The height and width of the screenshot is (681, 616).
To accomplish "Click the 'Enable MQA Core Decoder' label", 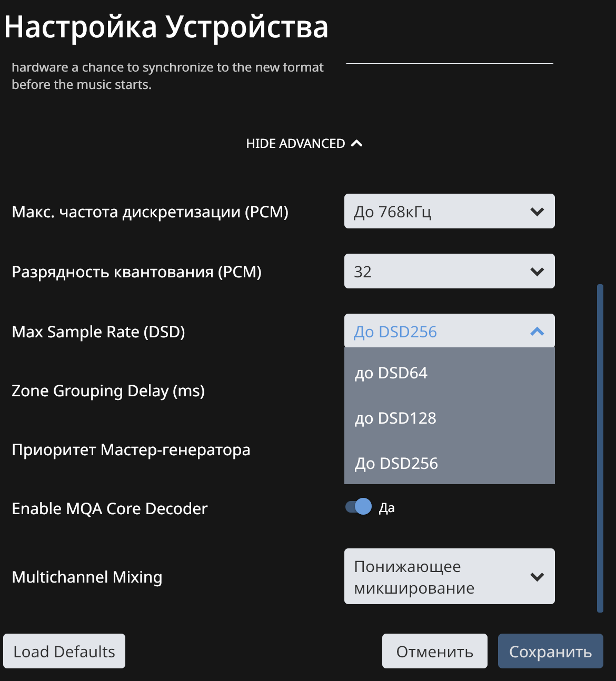I will (110, 509).
